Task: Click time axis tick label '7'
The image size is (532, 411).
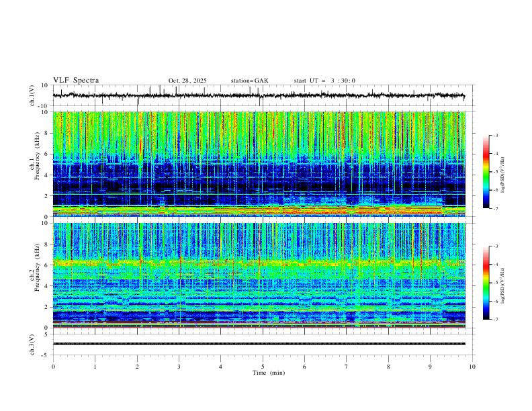Action: (347, 367)
